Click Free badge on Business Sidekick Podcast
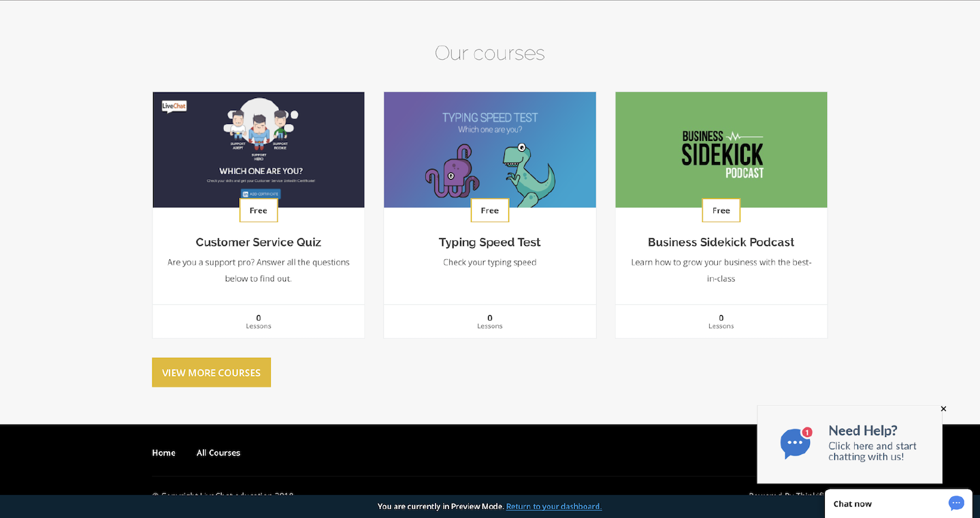The height and width of the screenshot is (518, 980). (721, 210)
